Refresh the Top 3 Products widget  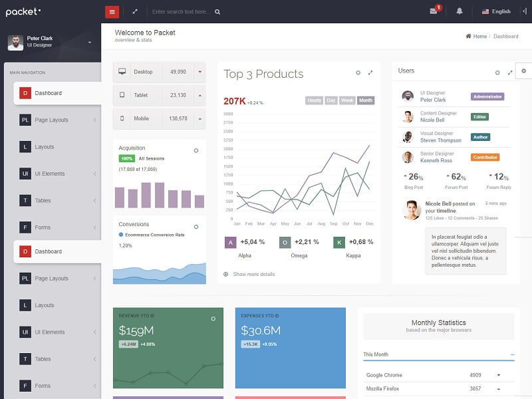358,72
